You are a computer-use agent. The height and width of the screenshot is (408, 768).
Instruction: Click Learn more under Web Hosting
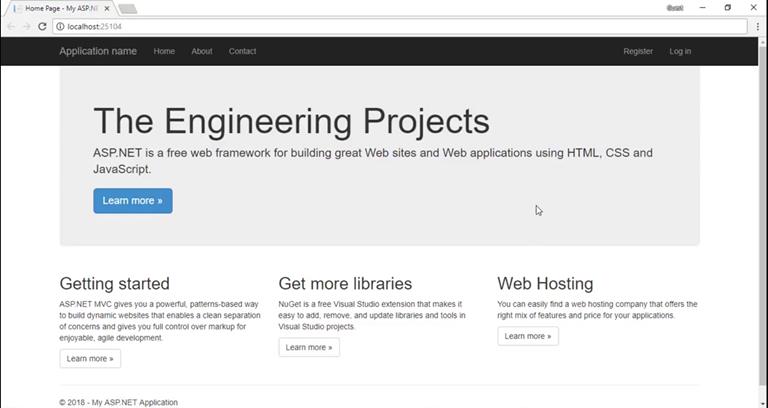(528, 336)
